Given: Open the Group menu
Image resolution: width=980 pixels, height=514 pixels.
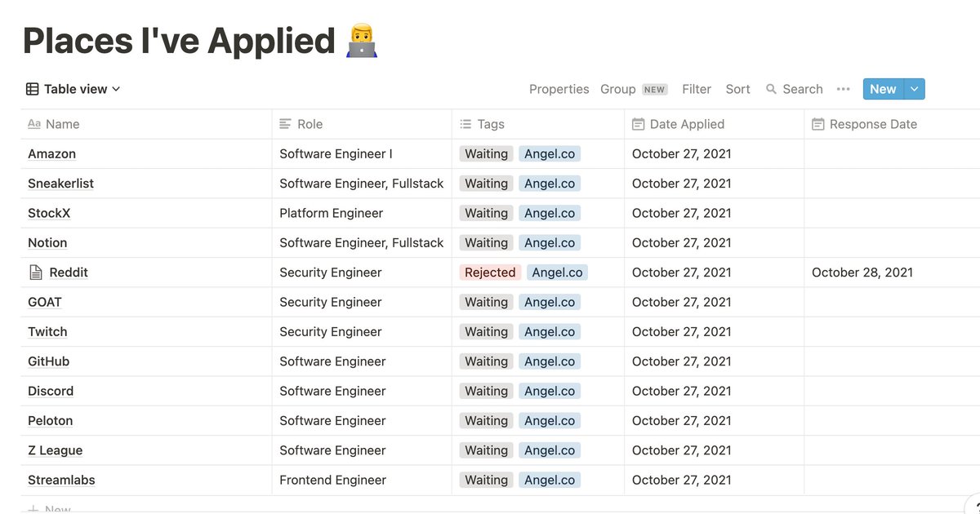Looking at the screenshot, I should point(618,89).
